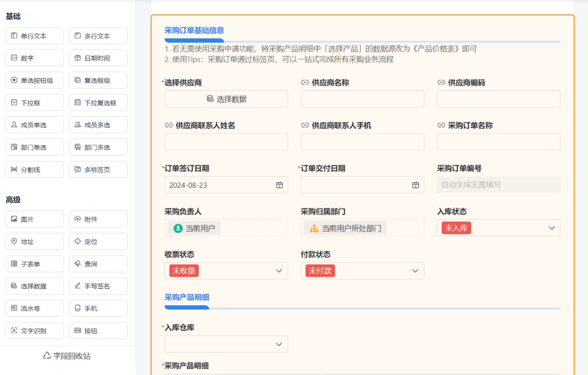Viewport: 588px width, 375px height.
Task: Select the 文字识别 OCR component
Action: [x=35, y=331]
